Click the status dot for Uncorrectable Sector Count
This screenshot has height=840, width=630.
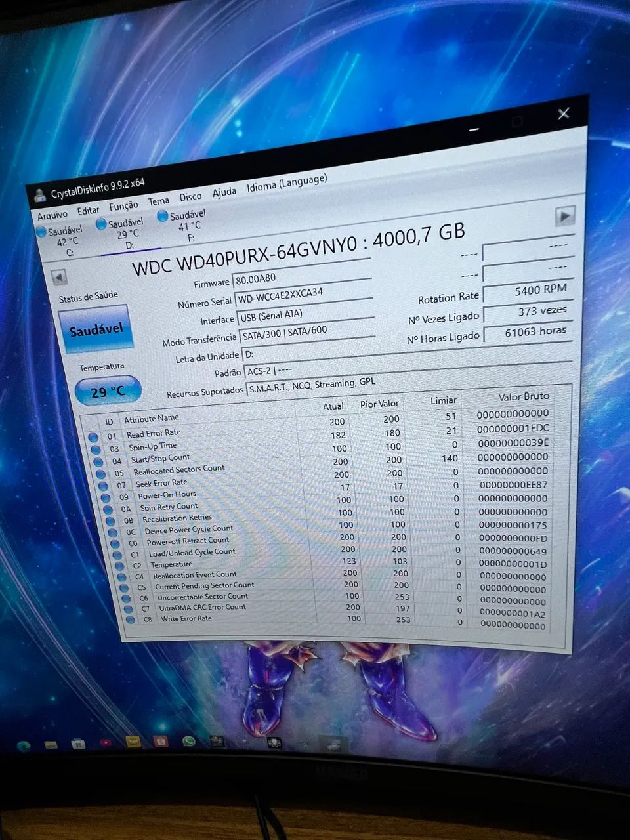click(x=127, y=599)
